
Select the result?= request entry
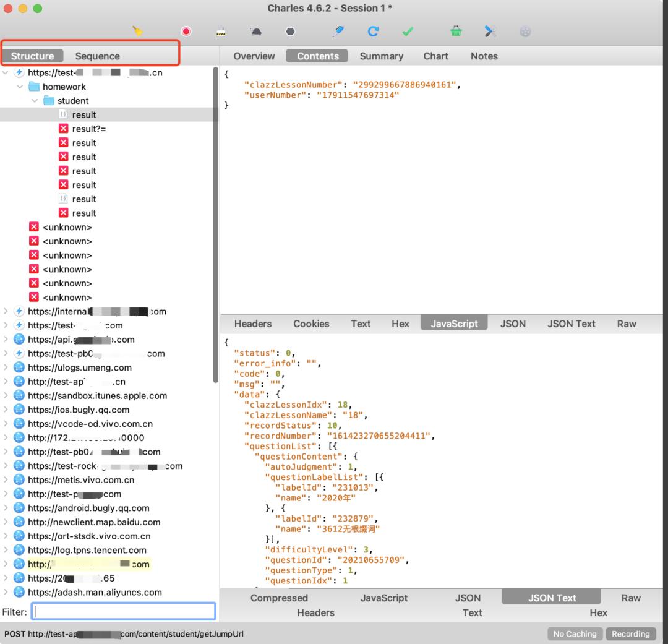tap(89, 129)
